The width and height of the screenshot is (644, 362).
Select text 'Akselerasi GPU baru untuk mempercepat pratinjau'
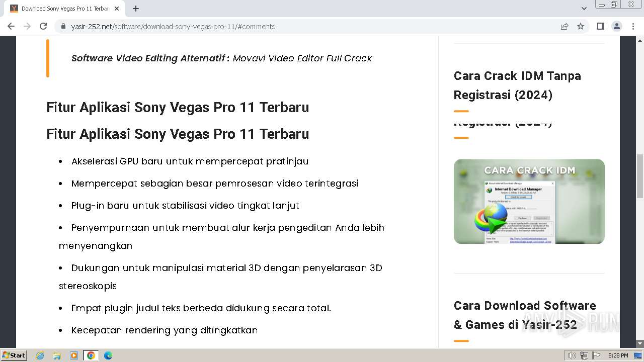pos(190,161)
